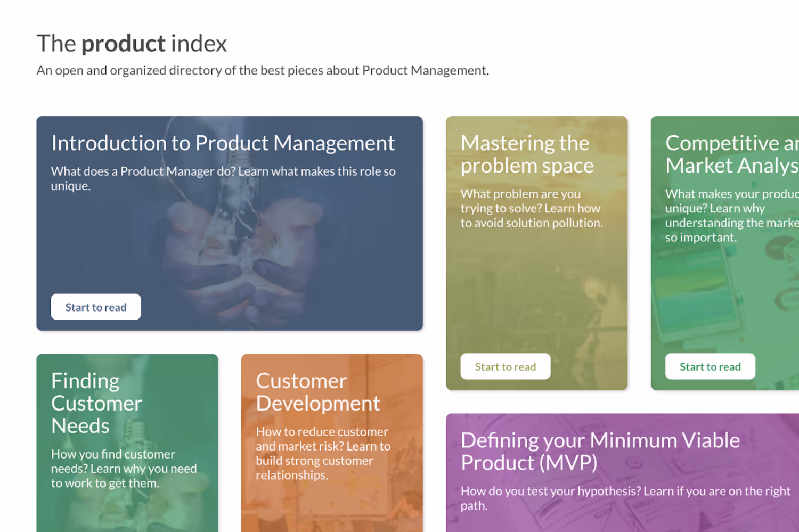
Task: Select the Defining your Minimum Viable Product heading
Action: point(600,451)
